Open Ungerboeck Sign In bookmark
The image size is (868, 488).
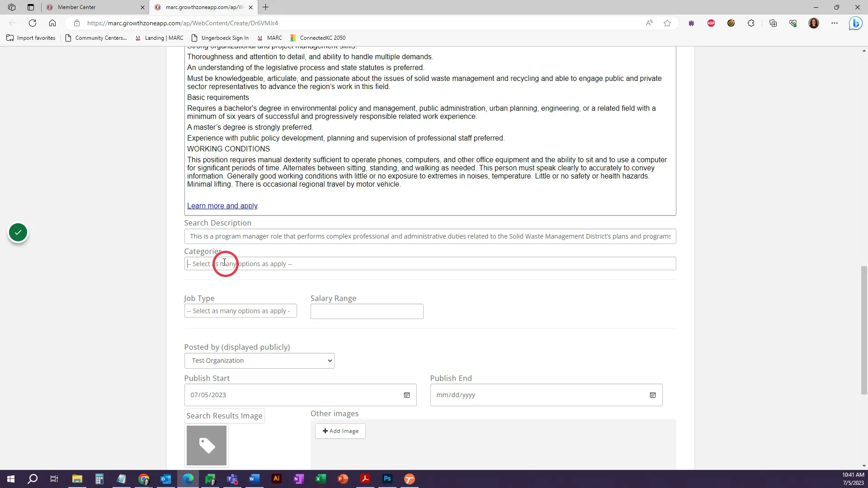coord(220,38)
